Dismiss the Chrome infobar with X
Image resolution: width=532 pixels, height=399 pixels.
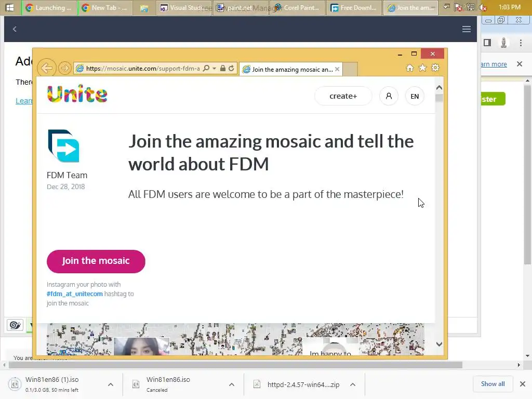[x=520, y=64]
